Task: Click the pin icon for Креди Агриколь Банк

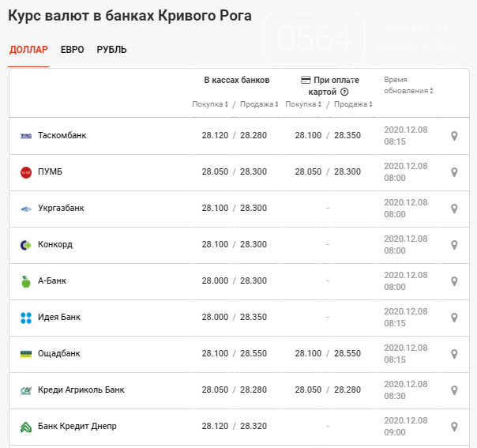Action: coord(454,390)
